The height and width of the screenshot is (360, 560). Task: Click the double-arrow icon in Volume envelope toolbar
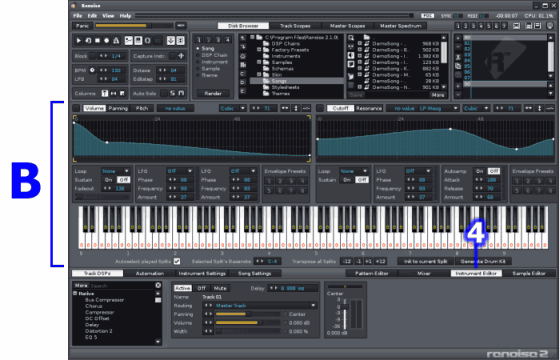point(285,108)
